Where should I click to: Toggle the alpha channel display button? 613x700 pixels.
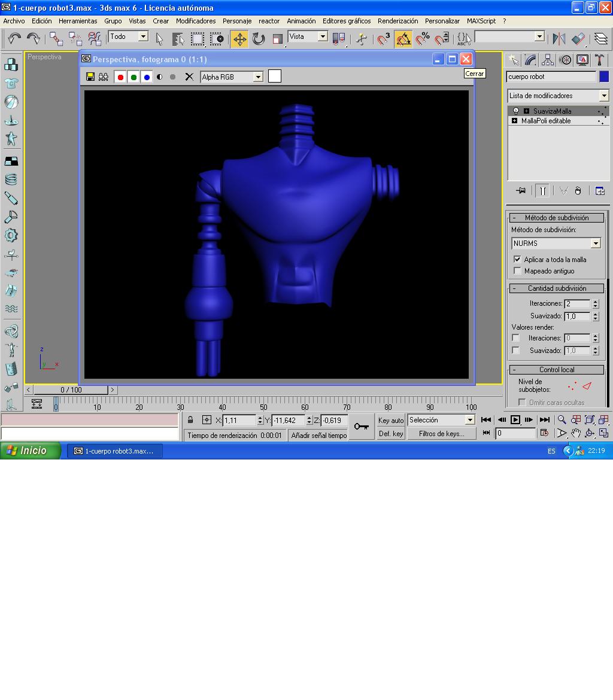159,77
